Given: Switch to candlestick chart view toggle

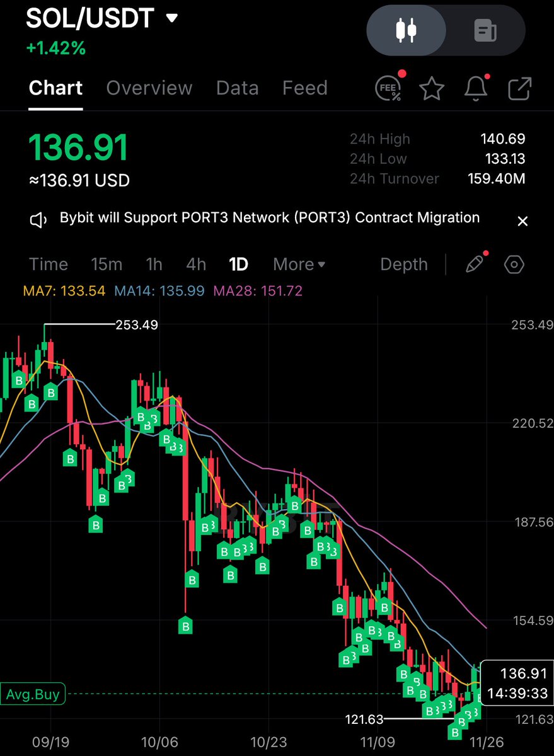Looking at the screenshot, I should 407,30.
